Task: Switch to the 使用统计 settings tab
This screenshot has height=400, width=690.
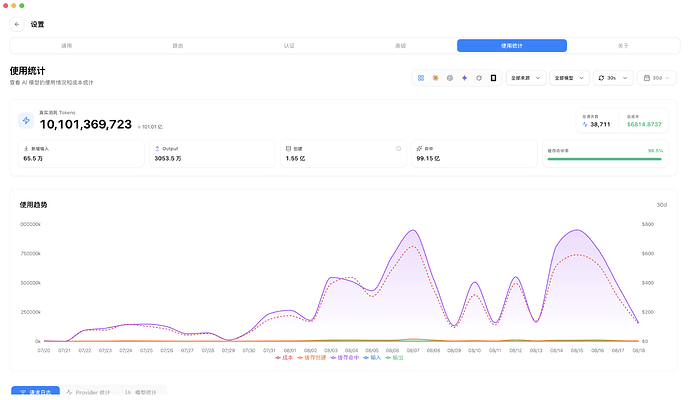Action: tap(512, 46)
